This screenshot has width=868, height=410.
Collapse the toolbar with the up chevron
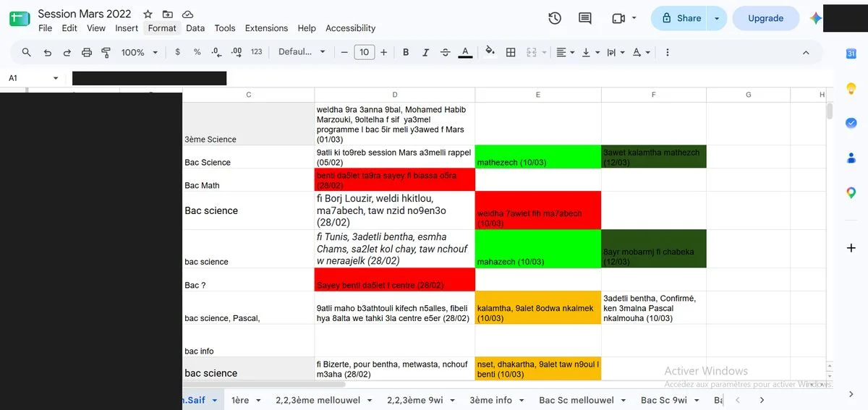(x=806, y=52)
